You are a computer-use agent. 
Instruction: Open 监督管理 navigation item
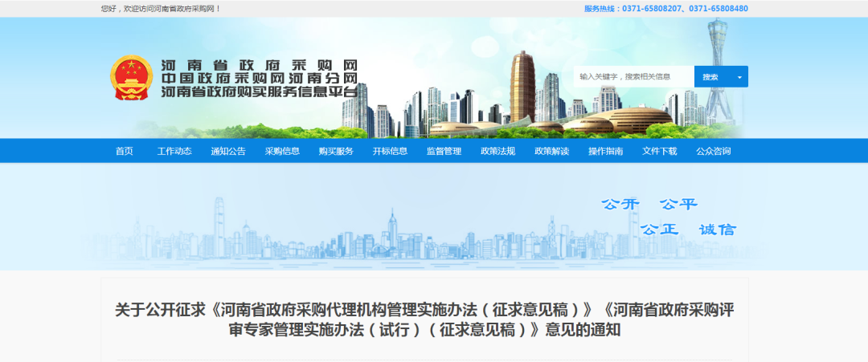coord(444,151)
